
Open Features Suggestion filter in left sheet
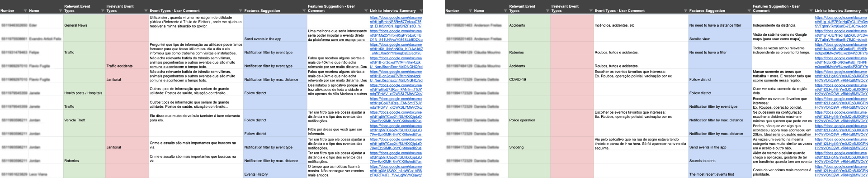[304, 10]
